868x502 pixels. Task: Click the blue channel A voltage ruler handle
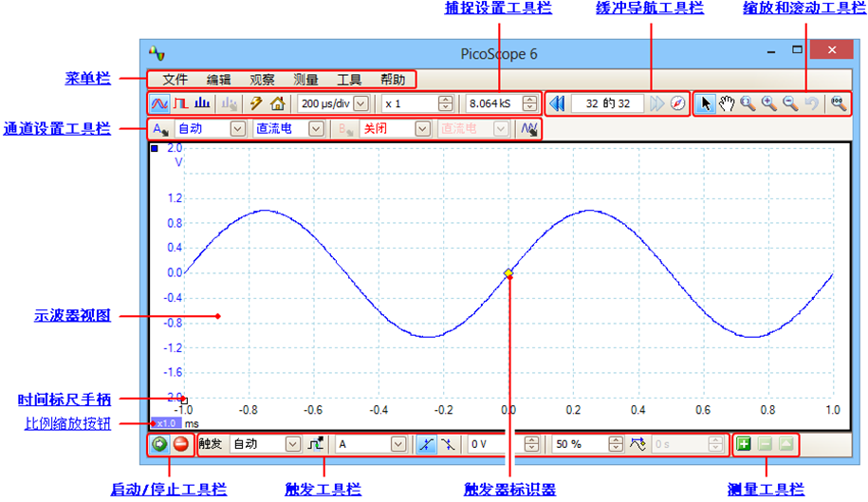pyautogui.click(x=155, y=148)
